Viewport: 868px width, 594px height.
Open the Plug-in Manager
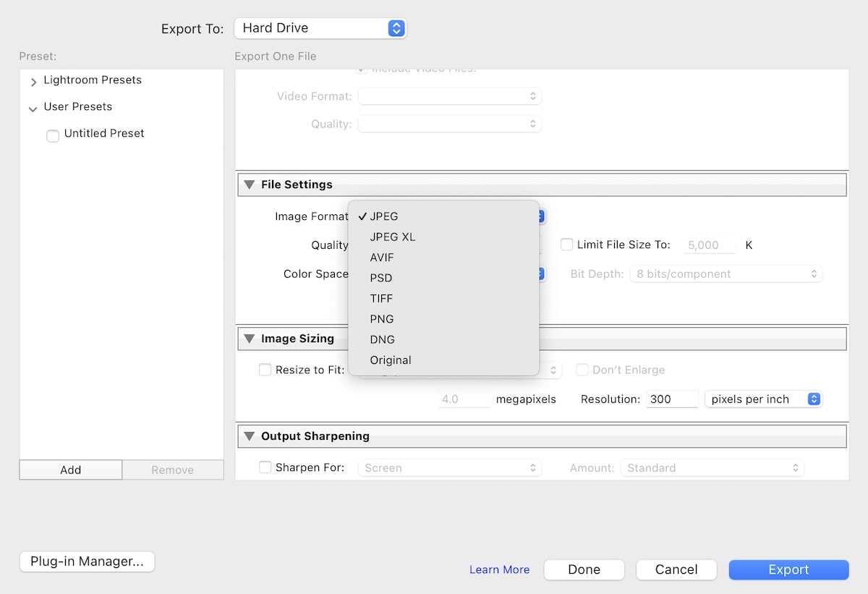tap(87, 561)
